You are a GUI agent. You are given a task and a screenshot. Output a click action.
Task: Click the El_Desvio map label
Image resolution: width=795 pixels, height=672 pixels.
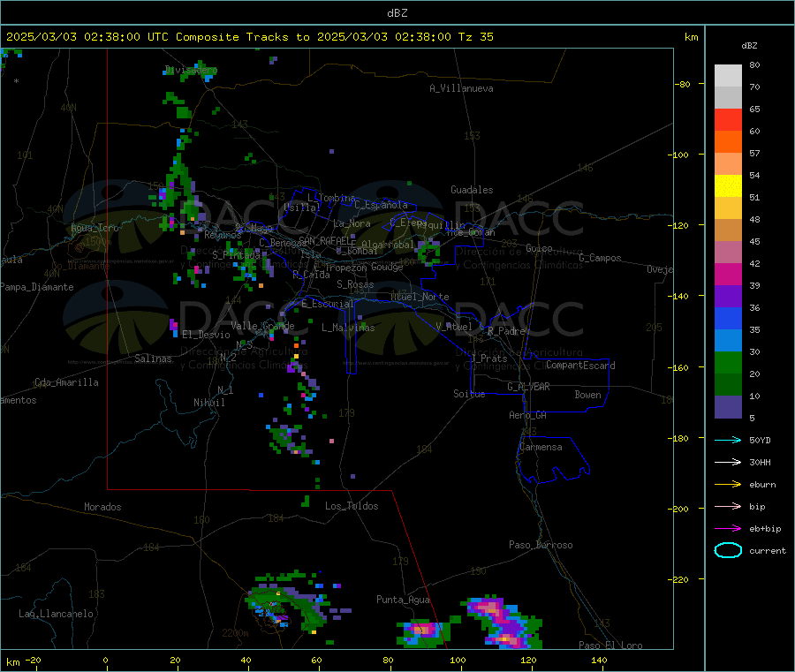(206, 335)
